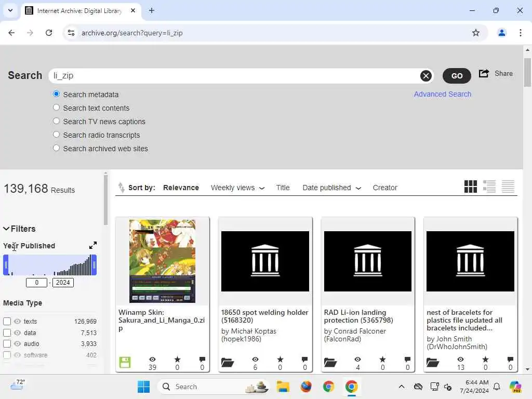Viewport: 532px width, 399px height.
Task: Sort results by Creator
Action: pyautogui.click(x=385, y=188)
